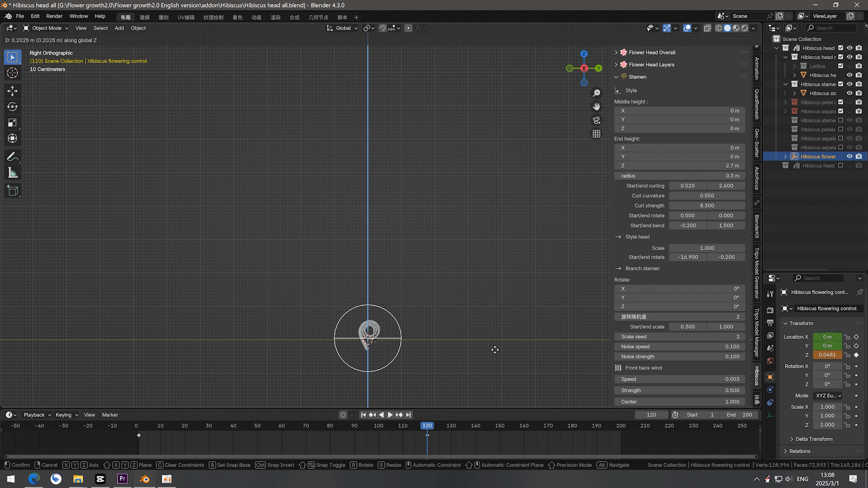Open the Object properties tab icon
The image size is (868, 488).
pyautogui.click(x=770, y=377)
